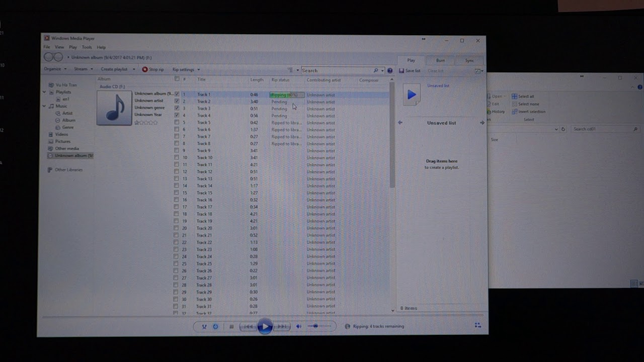Click the right arrow beside Unsaved list
This screenshot has height=362, width=644.
(x=482, y=123)
